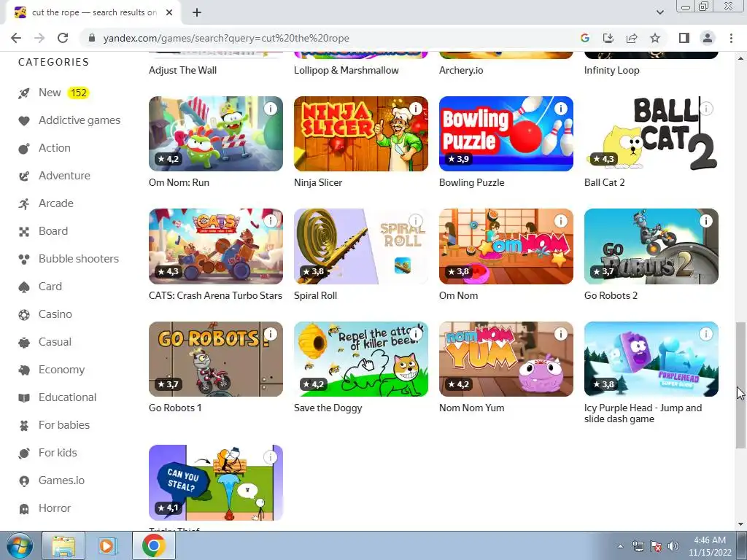747x560 pixels.
Task: Click the Adventure category icon
Action: pos(24,176)
